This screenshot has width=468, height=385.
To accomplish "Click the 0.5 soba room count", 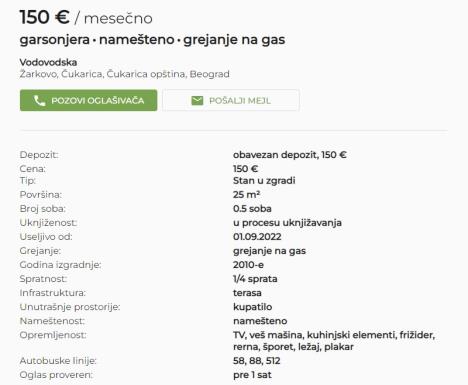I will click(252, 209).
